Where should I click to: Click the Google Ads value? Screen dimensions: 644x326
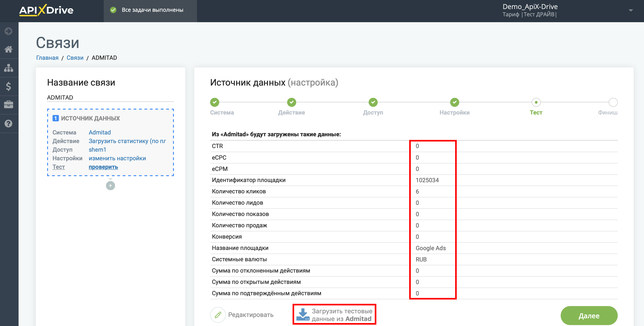click(x=431, y=248)
